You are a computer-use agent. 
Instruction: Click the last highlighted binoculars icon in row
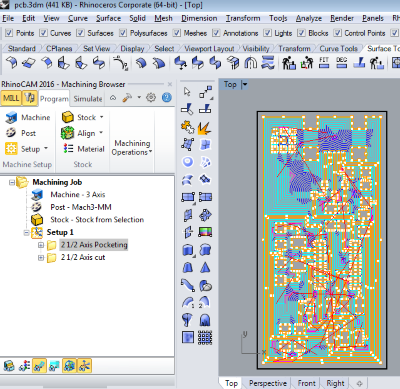tap(84, 366)
